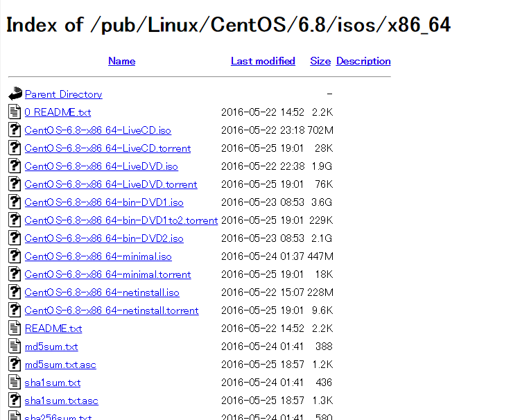This screenshot has width=529, height=420.
Task: Open CentOS-6.8-x86_64-minimal.torrent link
Action: point(108,274)
